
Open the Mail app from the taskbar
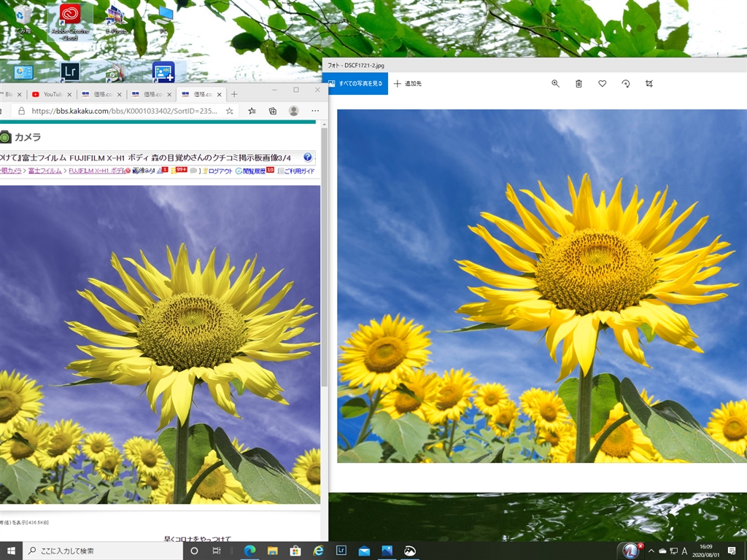coord(364,551)
